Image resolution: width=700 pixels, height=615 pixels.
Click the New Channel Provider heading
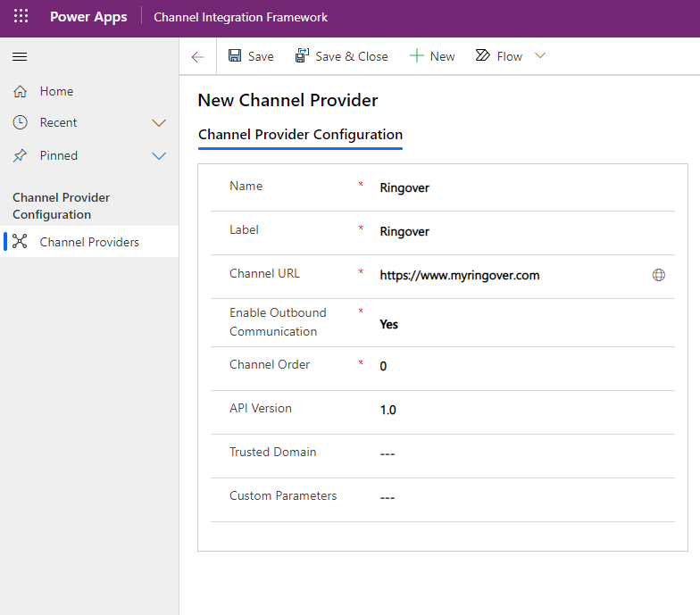287,100
